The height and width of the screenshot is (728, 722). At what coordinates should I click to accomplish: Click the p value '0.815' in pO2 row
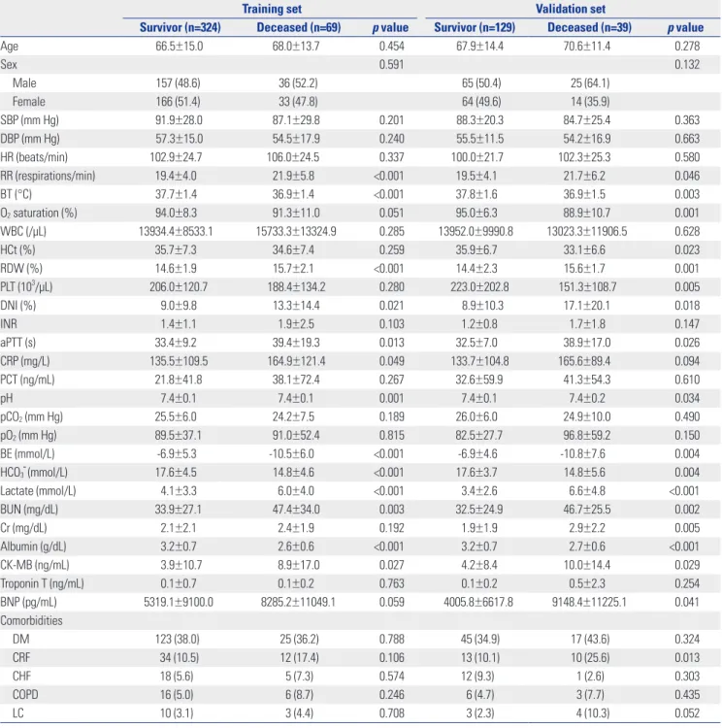[x=391, y=436]
